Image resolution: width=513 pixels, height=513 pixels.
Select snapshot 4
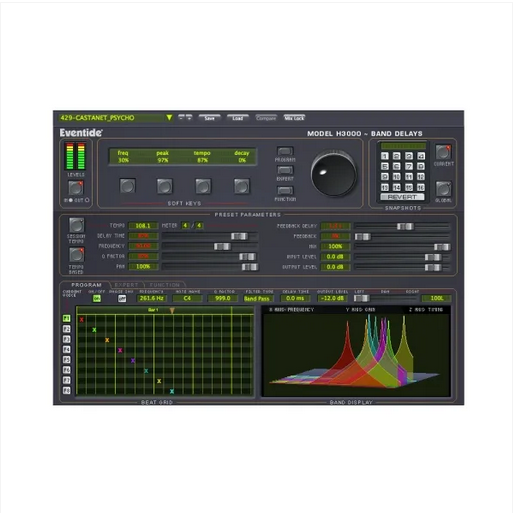coord(421,156)
